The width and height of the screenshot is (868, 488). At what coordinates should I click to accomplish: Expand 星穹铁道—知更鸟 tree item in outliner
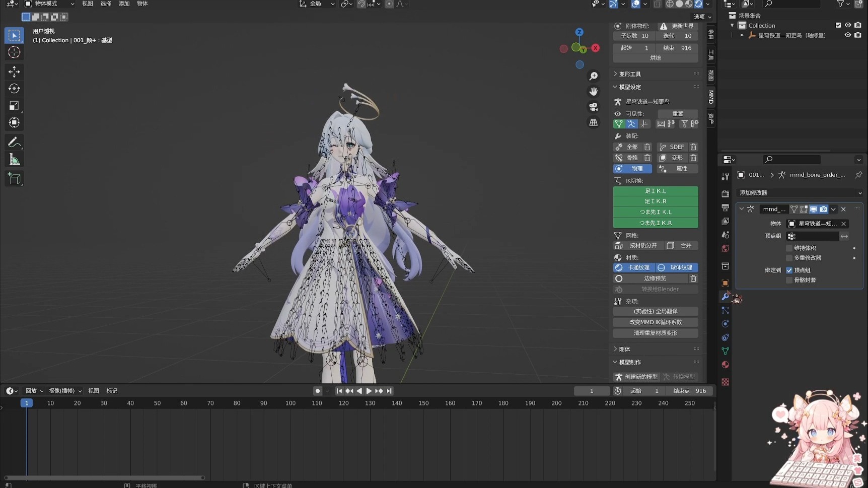click(x=742, y=35)
